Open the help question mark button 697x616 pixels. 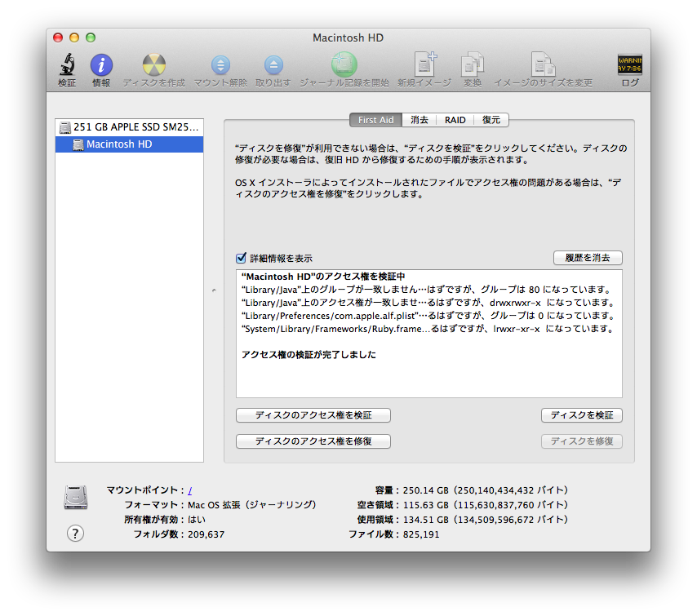[76, 533]
